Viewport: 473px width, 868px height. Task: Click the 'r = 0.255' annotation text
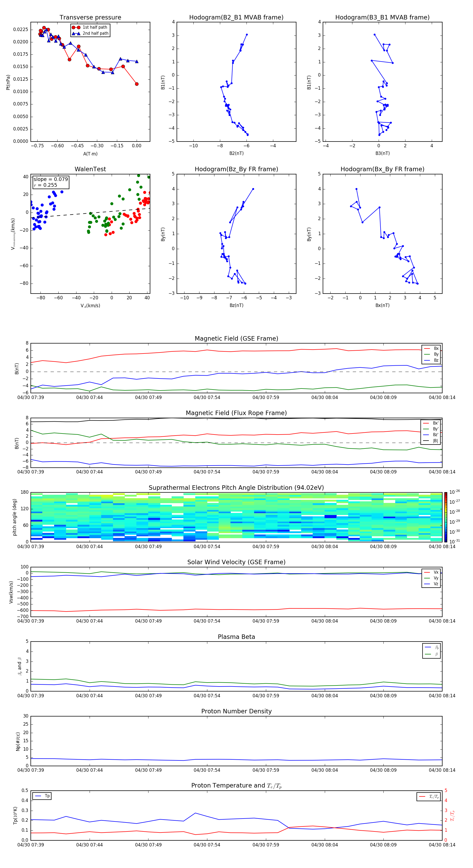[x=46, y=185]
